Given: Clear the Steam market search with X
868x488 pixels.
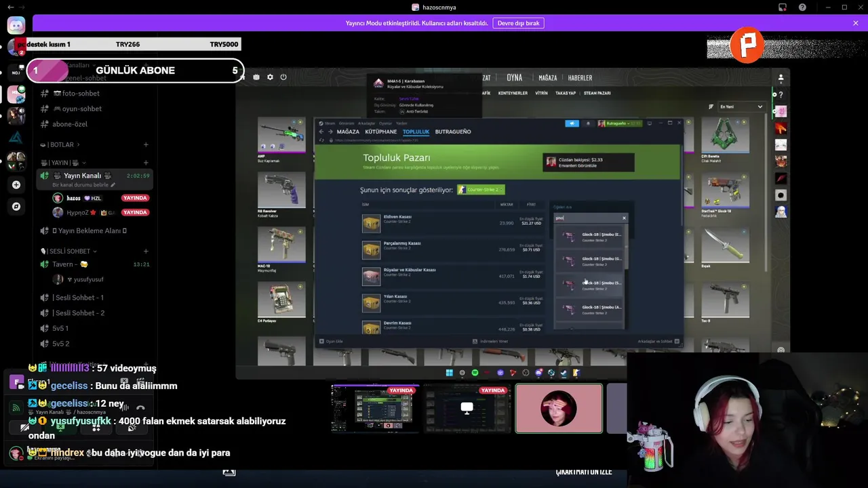Looking at the screenshot, I should pos(624,218).
